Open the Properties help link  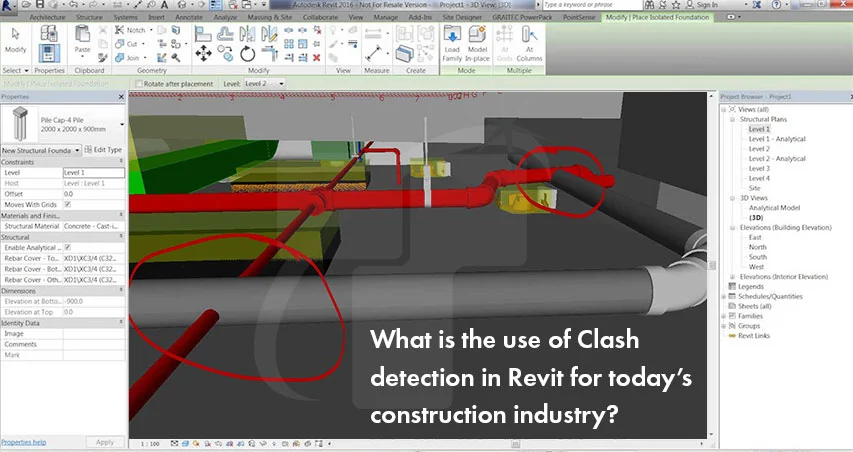[x=23, y=442]
